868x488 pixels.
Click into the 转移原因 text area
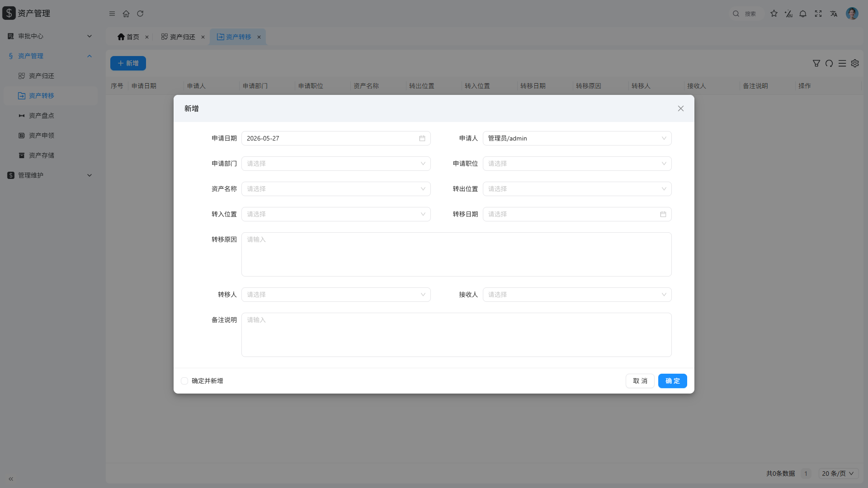(x=456, y=254)
